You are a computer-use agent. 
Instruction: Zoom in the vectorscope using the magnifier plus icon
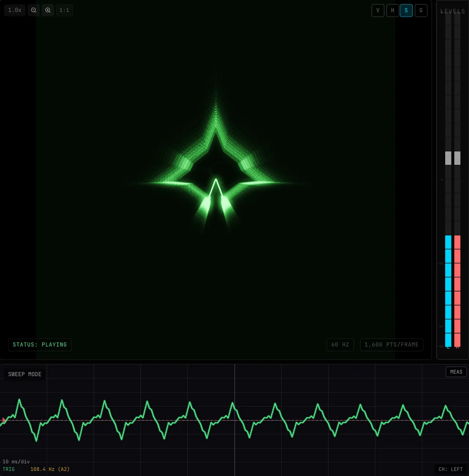click(x=48, y=10)
